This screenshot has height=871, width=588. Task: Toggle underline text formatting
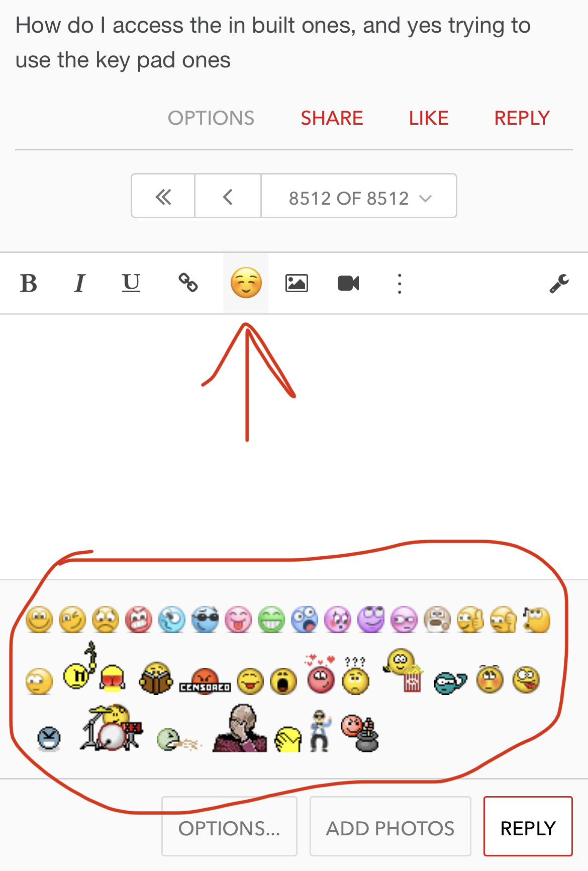pyautogui.click(x=131, y=283)
